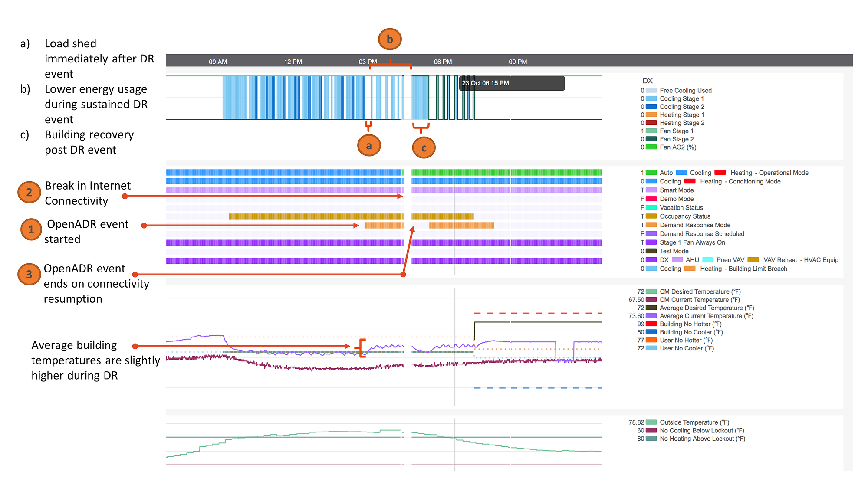The height and width of the screenshot is (488, 868).
Task: Click the Occupancy Status legend label
Action: [685, 216]
